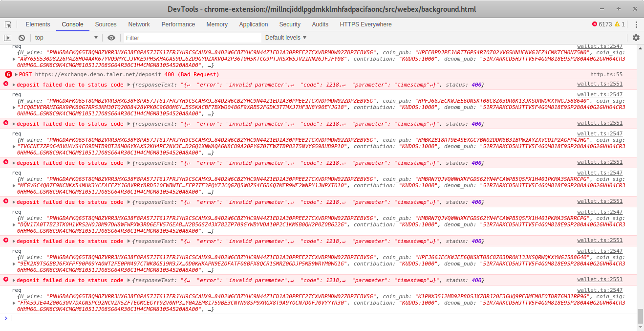Screen dimensions: 644x331
Task: Switch to the Sources tab
Action: [106, 24]
